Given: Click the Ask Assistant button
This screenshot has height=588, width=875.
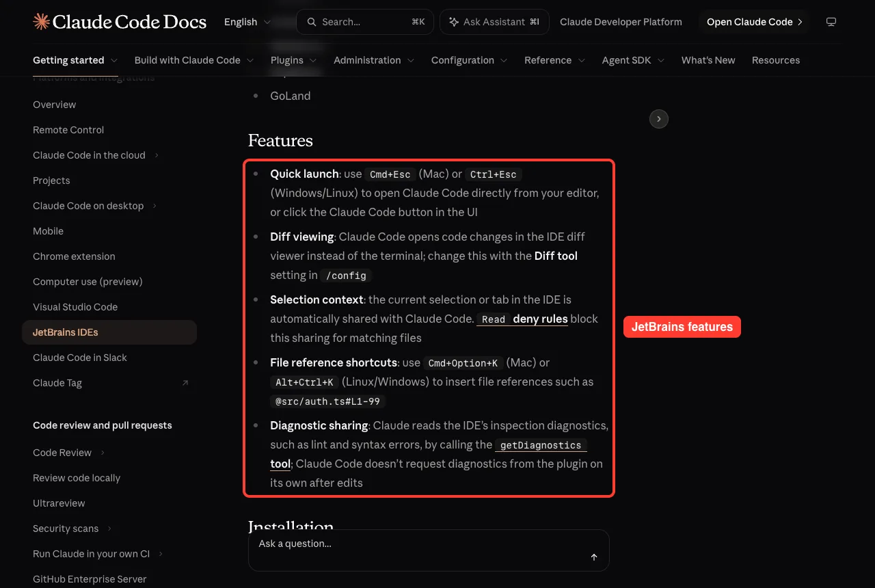Looking at the screenshot, I should (x=494, y=22).
